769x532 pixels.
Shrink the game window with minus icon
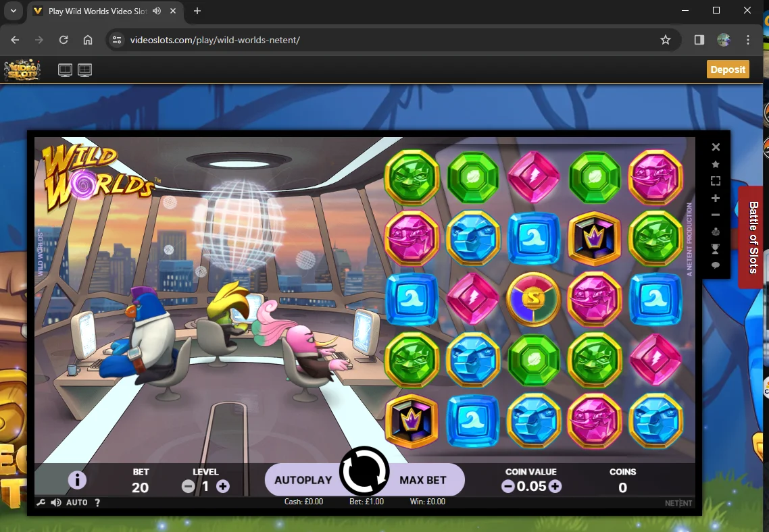[716, 215]
